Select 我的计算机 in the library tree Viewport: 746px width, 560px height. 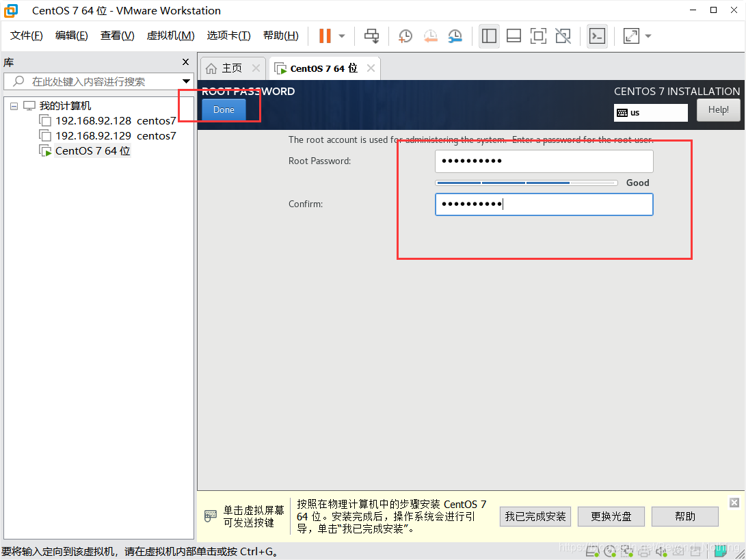[x=65, y=105]
